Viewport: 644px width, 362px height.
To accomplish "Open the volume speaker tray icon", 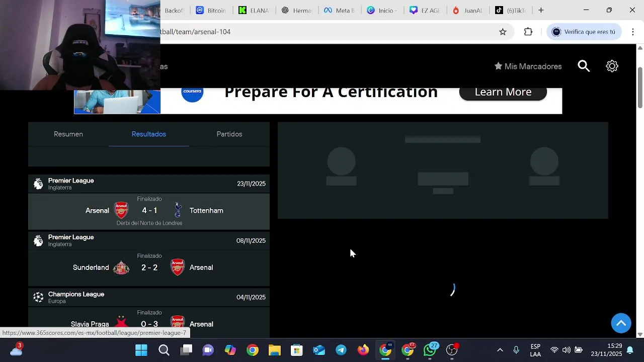I will tap(567, 350).
